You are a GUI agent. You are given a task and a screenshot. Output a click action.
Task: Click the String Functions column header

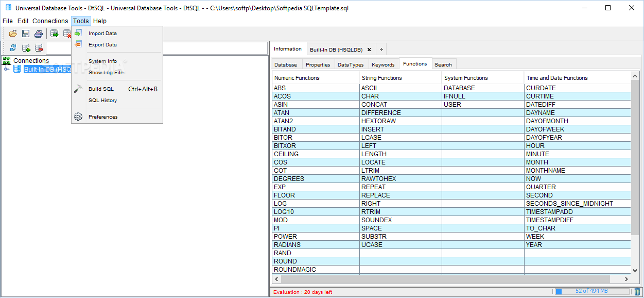[401, 78]
